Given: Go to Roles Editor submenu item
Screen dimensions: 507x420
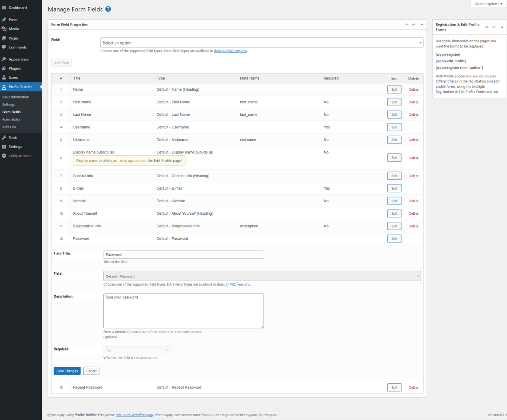Looking at the screenshot, I should click(11, 119).
